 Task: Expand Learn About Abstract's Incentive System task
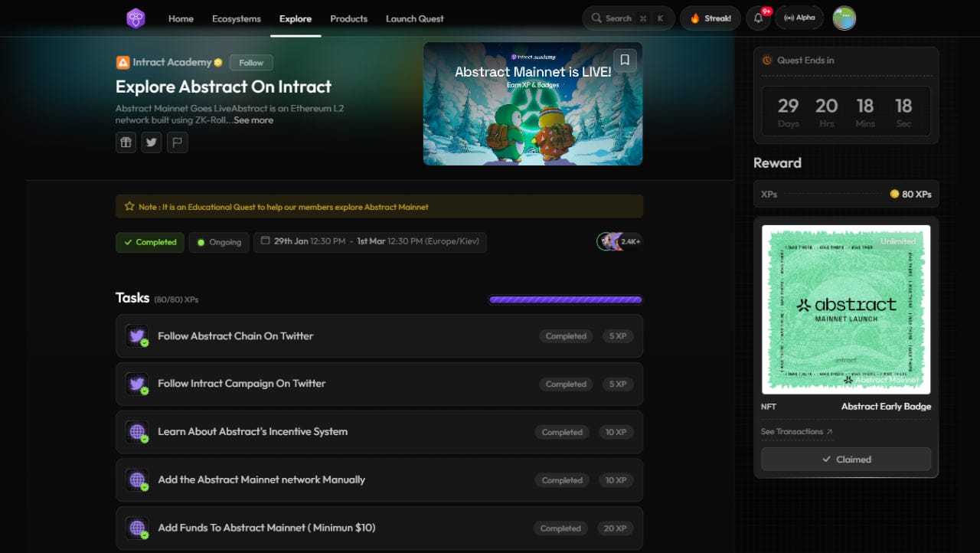click(x=379, y=432)
